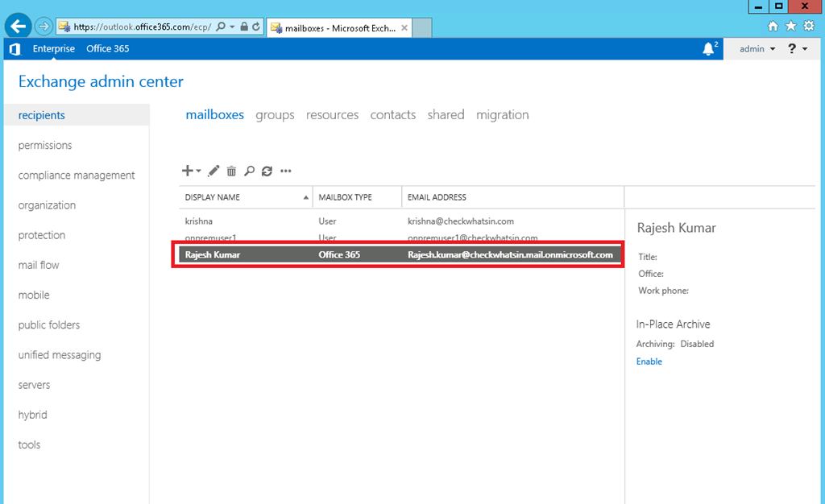Open compliance management section

[77, 175]
